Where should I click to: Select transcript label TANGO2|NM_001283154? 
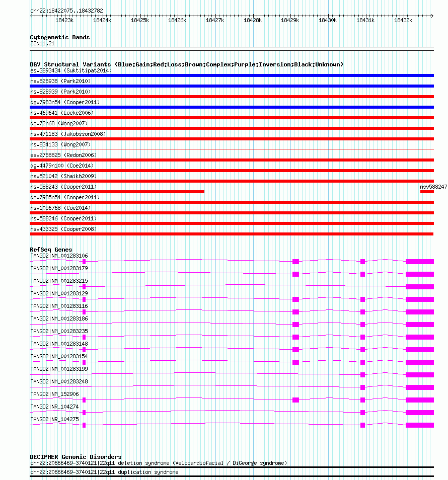click(x=59, y=356)
